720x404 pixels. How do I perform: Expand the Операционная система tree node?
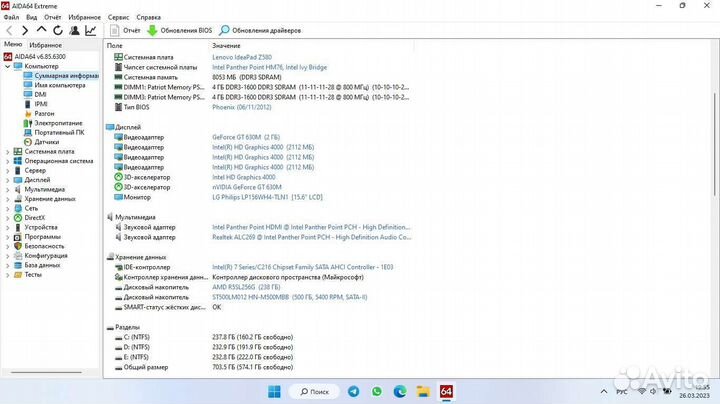pyautogui.click(x=7, y=161)
